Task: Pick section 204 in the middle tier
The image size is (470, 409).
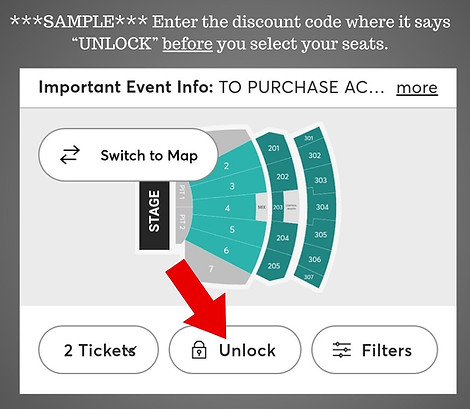Action: (282, 238)
